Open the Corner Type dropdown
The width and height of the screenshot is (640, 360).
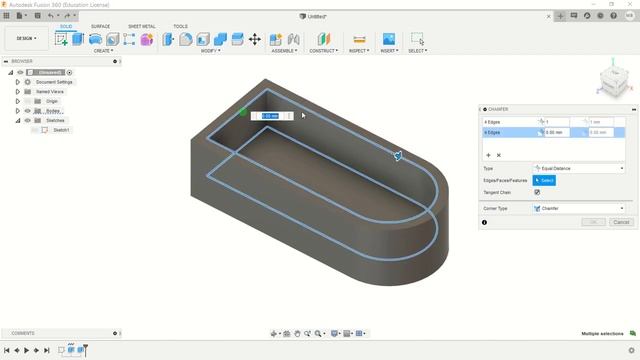click(x=578, y=208)
